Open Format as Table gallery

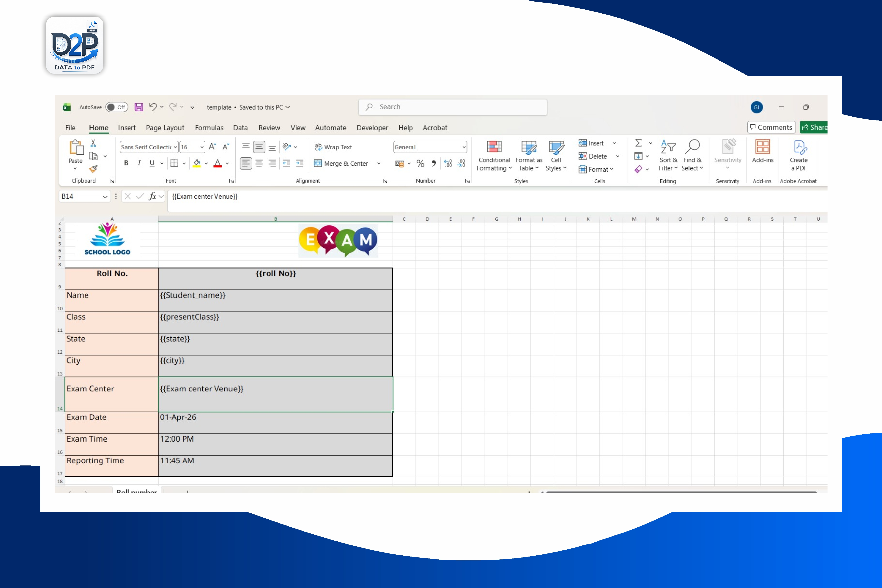[x=529, y=156]
